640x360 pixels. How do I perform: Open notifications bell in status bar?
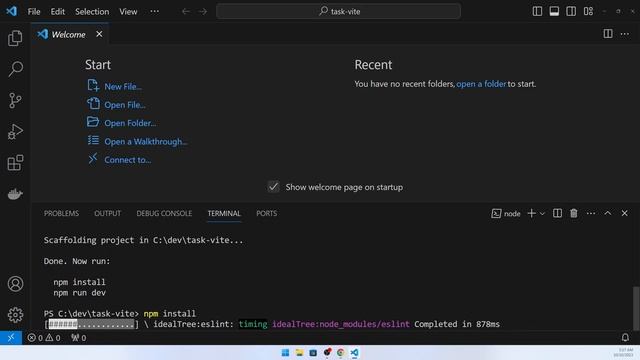[625, 338]
